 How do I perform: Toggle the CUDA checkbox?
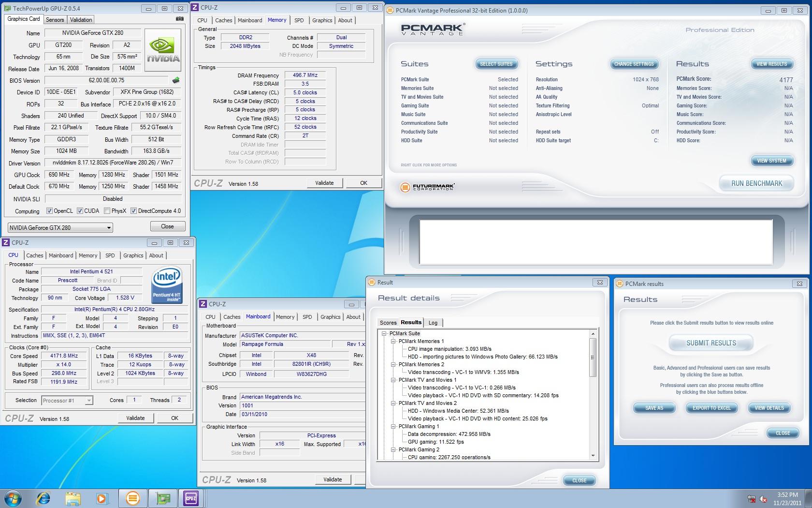point(80,211)
